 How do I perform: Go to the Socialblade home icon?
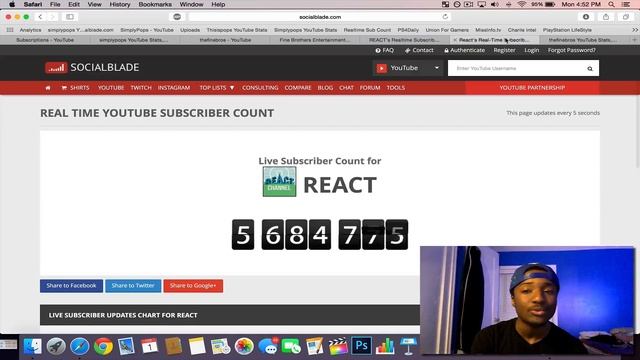pos(48,88)
